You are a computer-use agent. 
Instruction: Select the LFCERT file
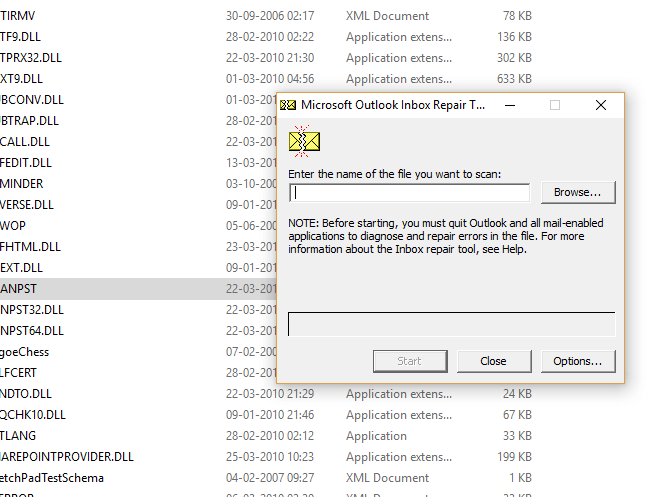(x=18, y=373)
